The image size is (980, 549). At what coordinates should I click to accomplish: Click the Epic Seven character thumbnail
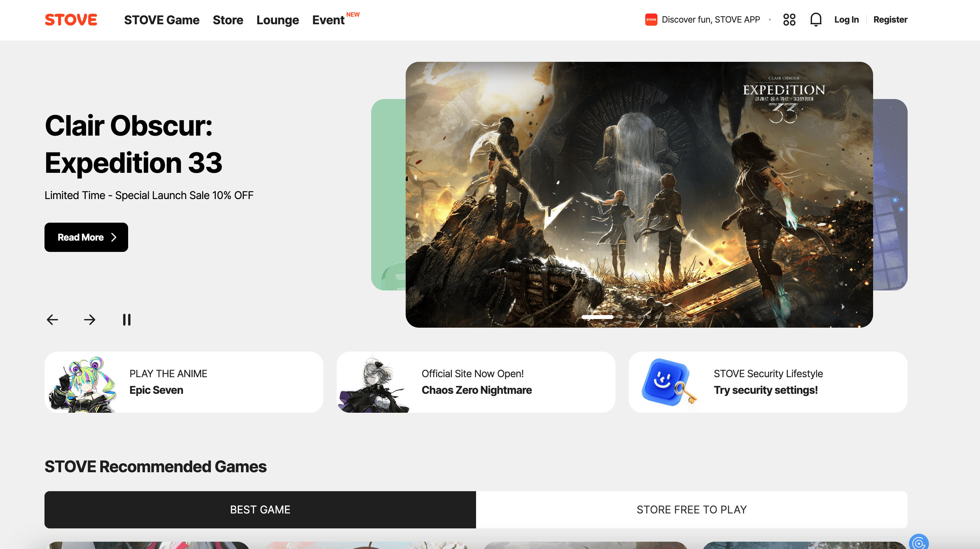tap(83, 384)
